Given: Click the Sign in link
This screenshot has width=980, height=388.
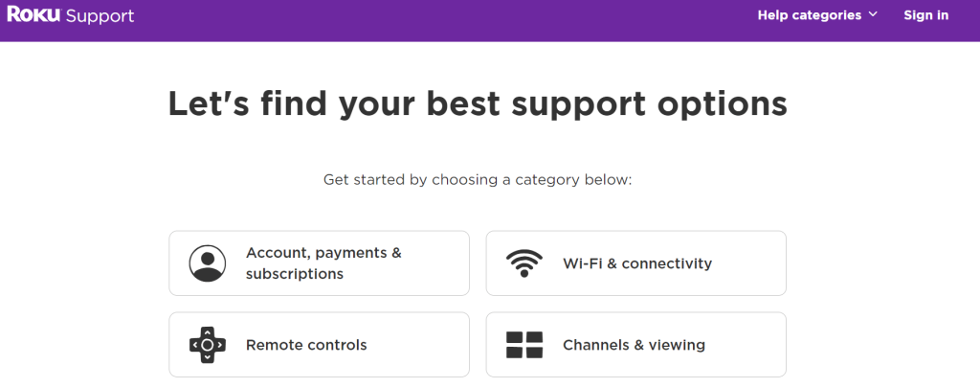Looking at the screenshot, I should pos(925,15).
